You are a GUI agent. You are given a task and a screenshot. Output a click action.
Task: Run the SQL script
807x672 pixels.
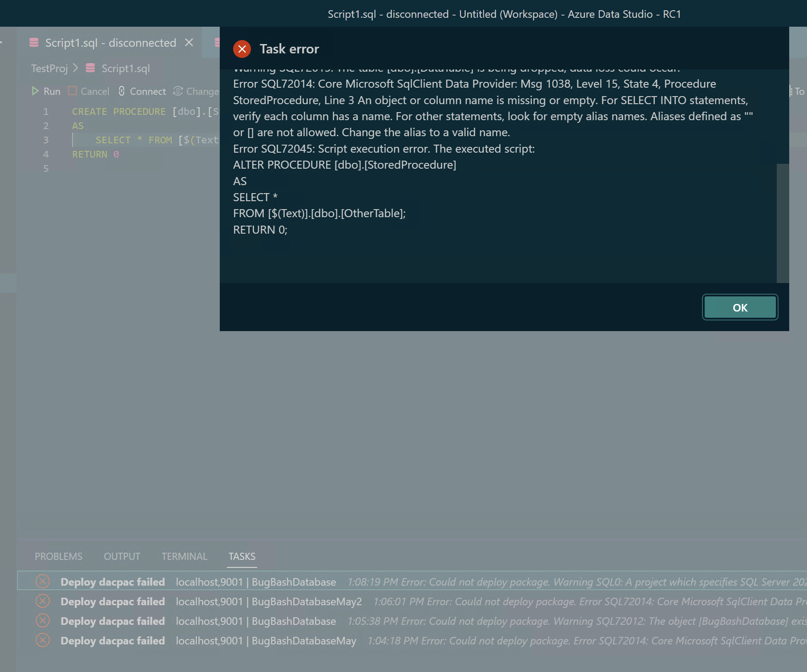(46, 91)
